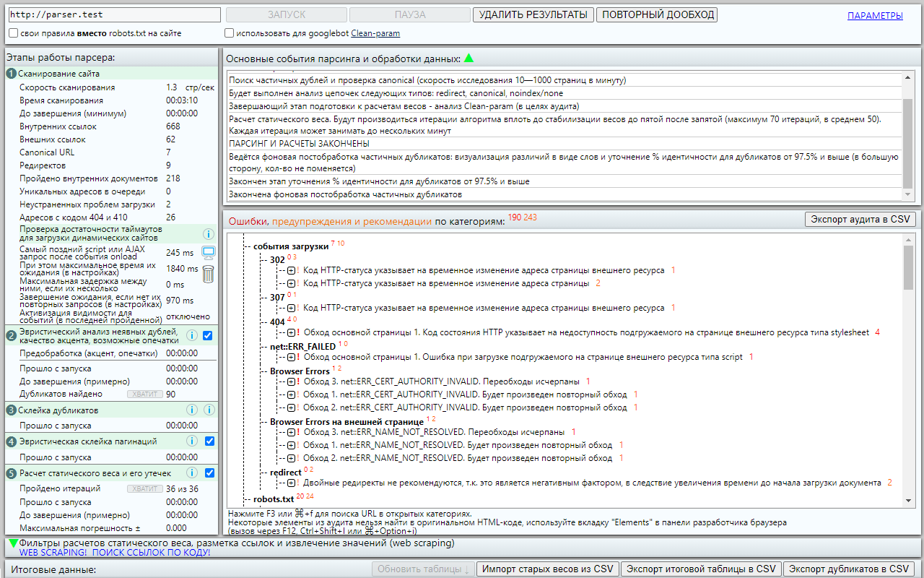Click the URL field containing http://parser.test
924x578 pixels.
[115, 14]
